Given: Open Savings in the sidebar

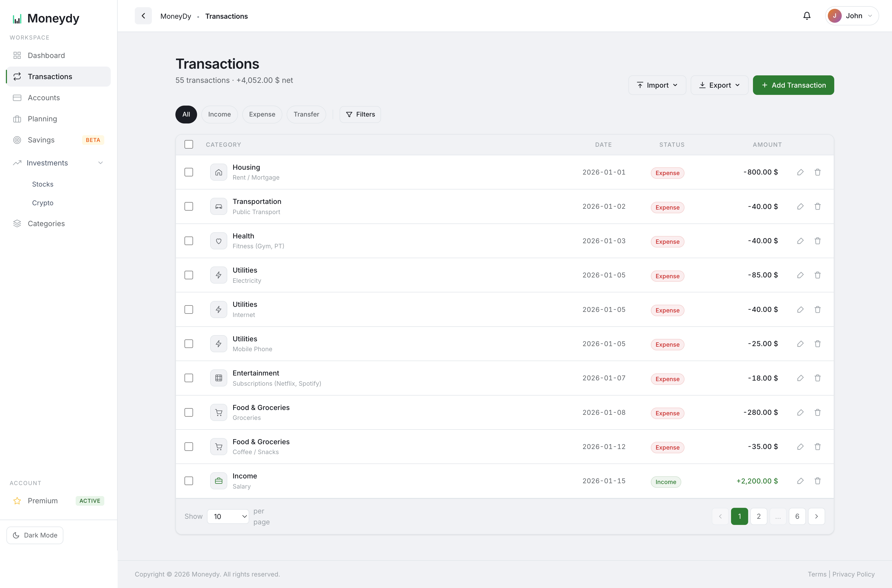Looking at the screenshot, I should (59, 140).
